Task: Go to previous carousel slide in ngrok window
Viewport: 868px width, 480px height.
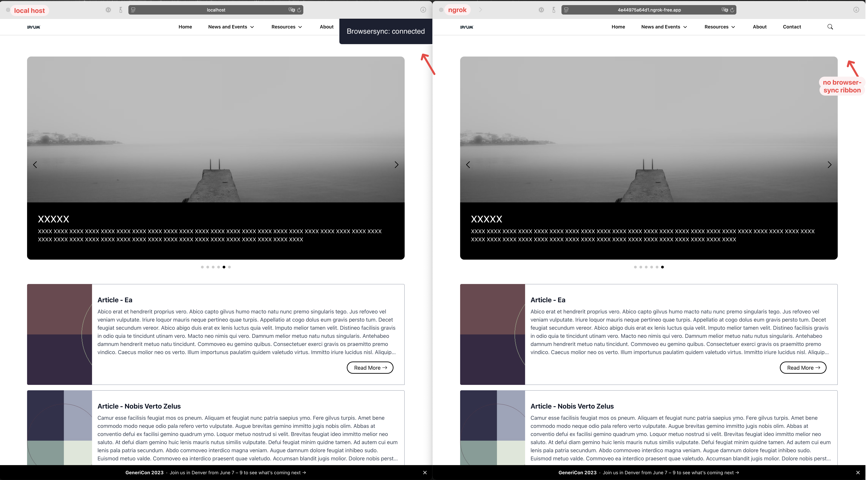Action: tap(468, 165)
